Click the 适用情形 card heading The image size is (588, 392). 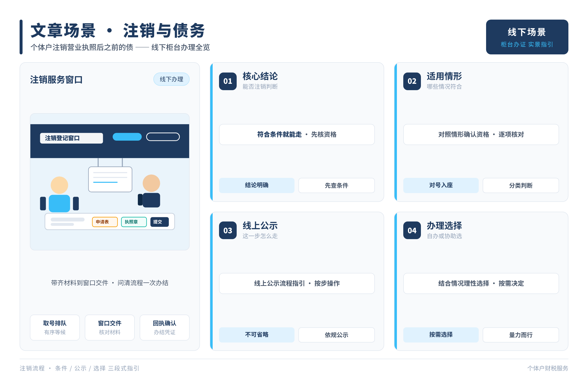(x=444, y=76)
